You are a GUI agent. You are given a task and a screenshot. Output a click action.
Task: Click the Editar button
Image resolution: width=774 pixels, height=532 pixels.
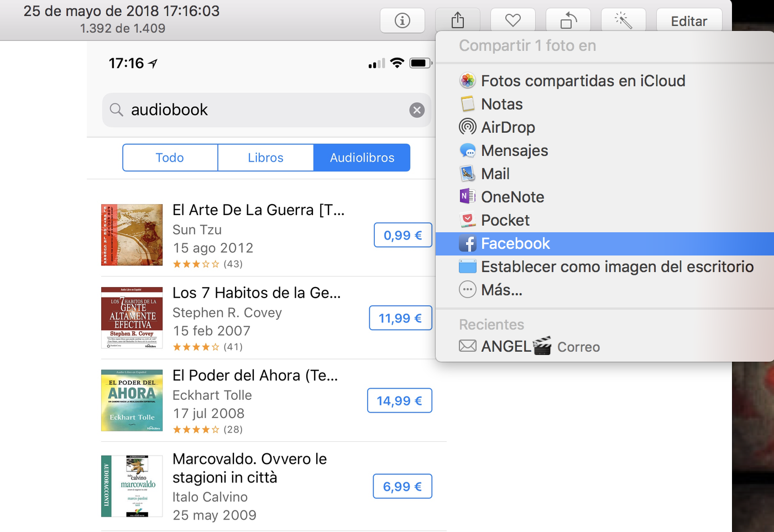pyautogui.click(x=689, y=21)
